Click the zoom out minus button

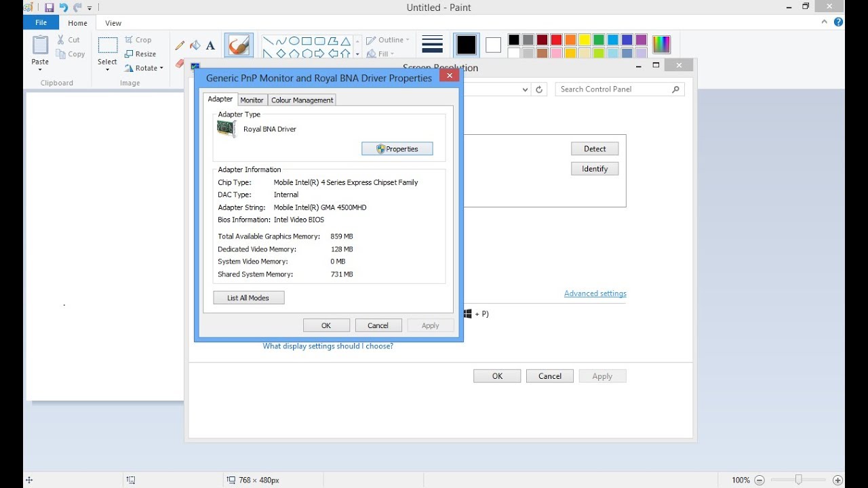(759, 480)
